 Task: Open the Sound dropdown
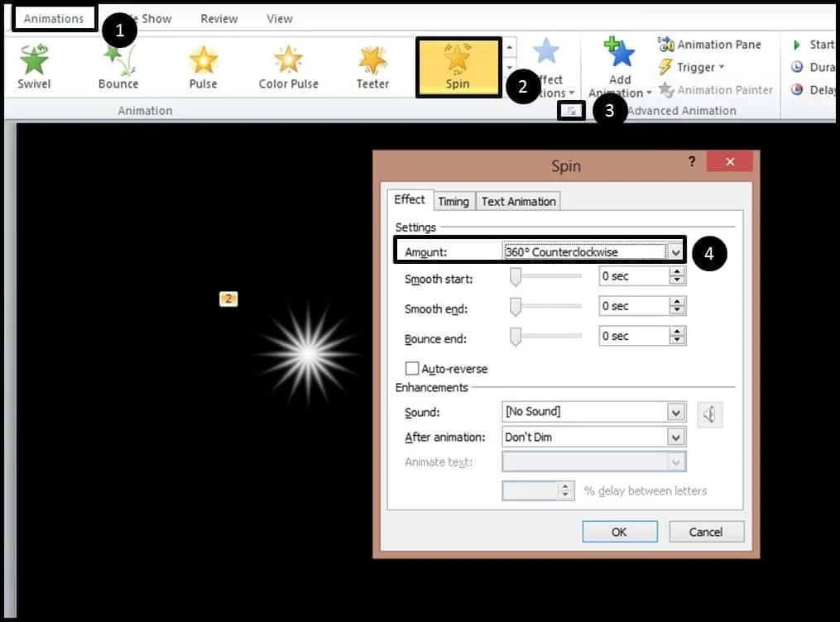pos(675,412)
